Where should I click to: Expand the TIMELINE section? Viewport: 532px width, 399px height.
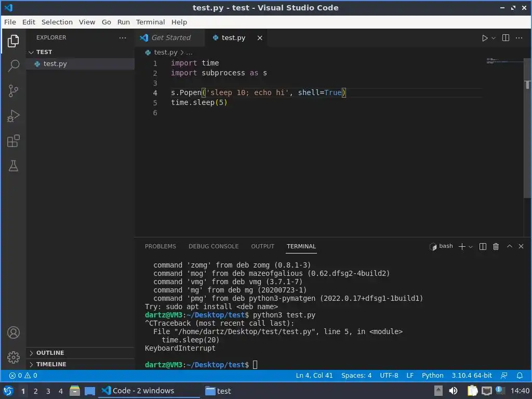pos(81,364)
